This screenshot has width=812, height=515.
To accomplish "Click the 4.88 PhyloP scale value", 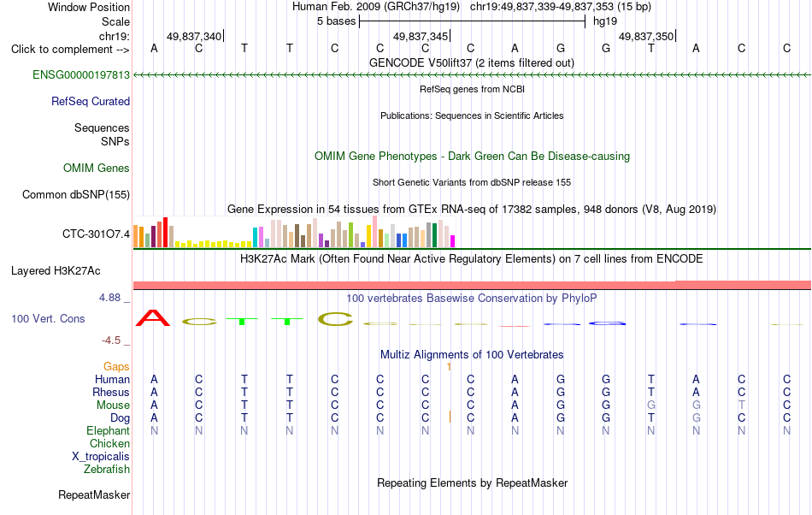I will (x=109, y=298).
